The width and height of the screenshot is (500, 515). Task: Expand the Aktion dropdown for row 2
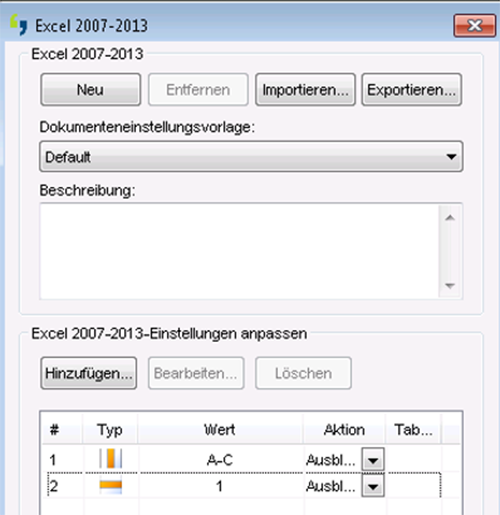[x=373, y=486]
